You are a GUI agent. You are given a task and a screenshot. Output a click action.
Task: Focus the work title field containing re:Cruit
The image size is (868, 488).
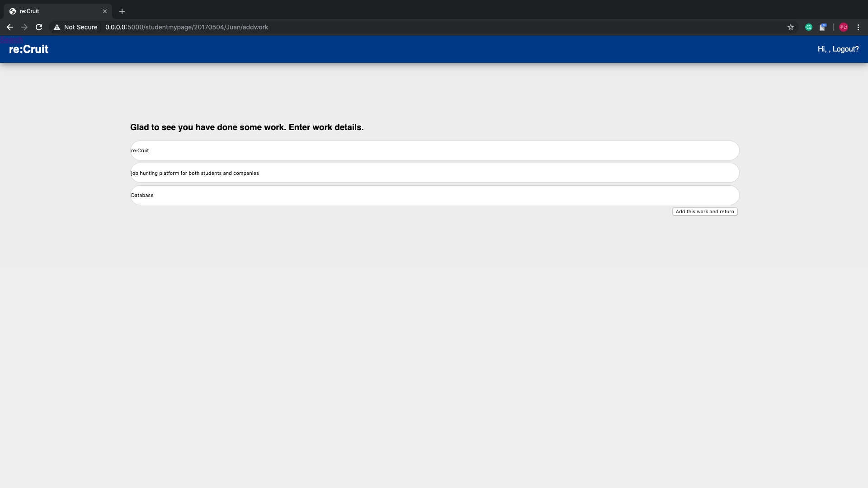[434, 150]
